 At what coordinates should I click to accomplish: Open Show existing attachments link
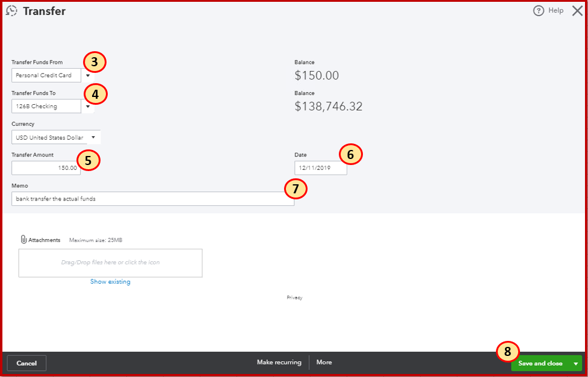(110, 281)
